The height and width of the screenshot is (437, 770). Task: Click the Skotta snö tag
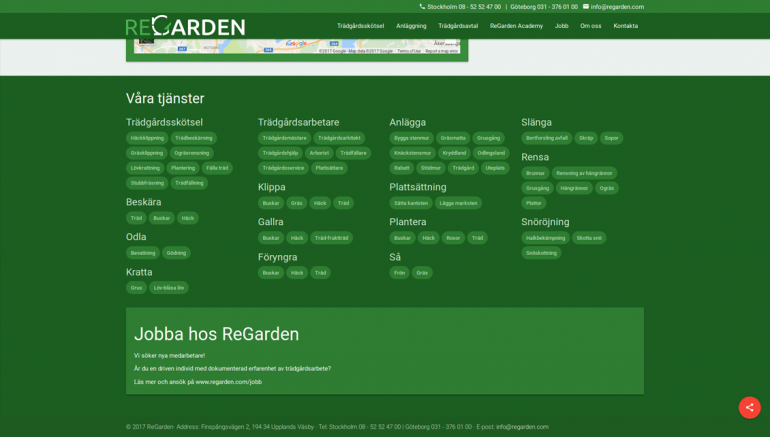pos(589,238)
